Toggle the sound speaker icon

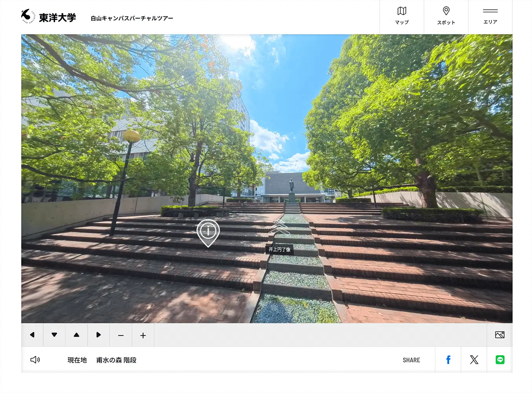35,360
